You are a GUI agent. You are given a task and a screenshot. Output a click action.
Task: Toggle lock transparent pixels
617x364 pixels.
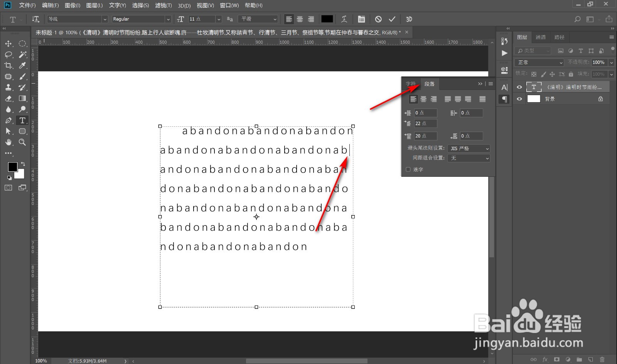tap(534, 74)
